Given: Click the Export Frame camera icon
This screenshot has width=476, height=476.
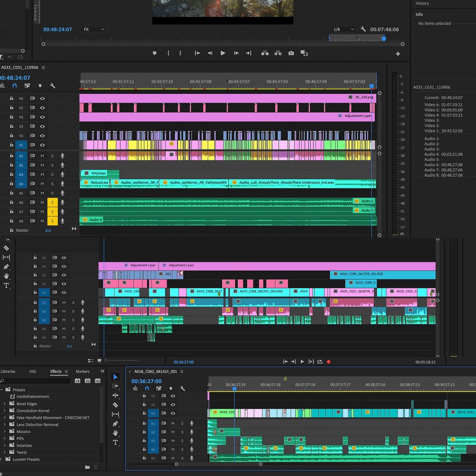Looking at the screenshot, I should coord(291,53).
